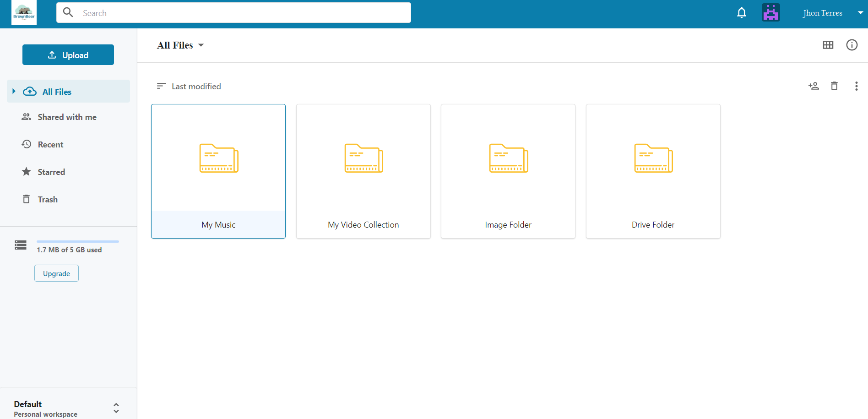Open Shared with me

coord(67,117)
